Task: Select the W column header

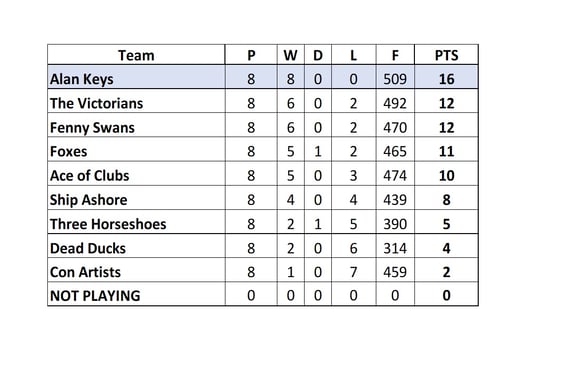Action: pyautogui.click(x=291, y=55)
